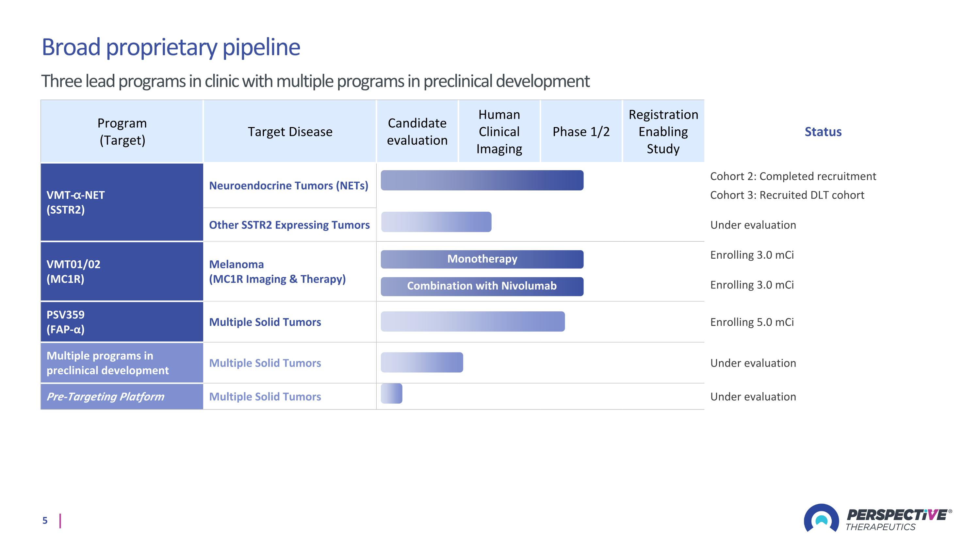Click the Pre-Targeting Platform short bar
The width and height of the screenshot is (980, 551).
391,393
